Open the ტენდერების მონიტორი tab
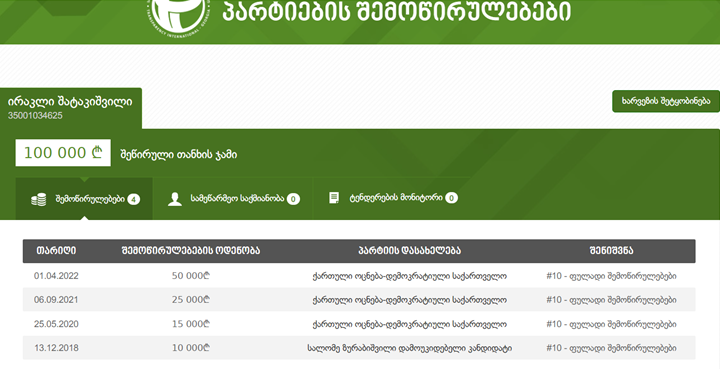Viewport: 720px width, 369px height. (x=392, y=198)
